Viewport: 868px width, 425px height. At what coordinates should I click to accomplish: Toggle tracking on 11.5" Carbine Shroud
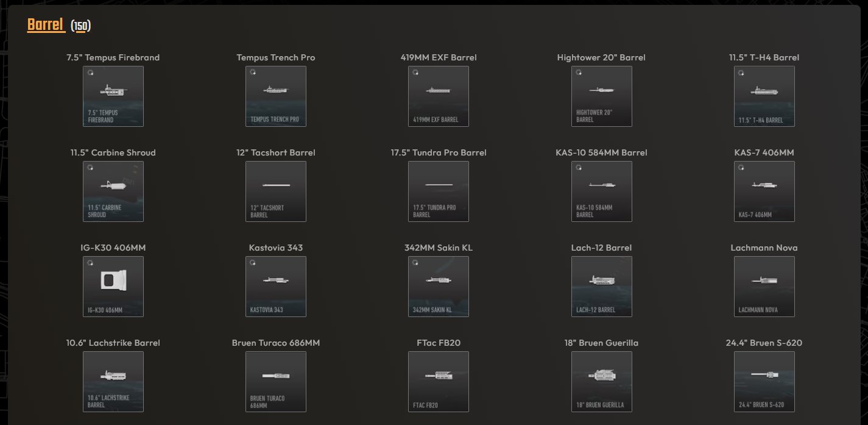click(x=90, y=168)
